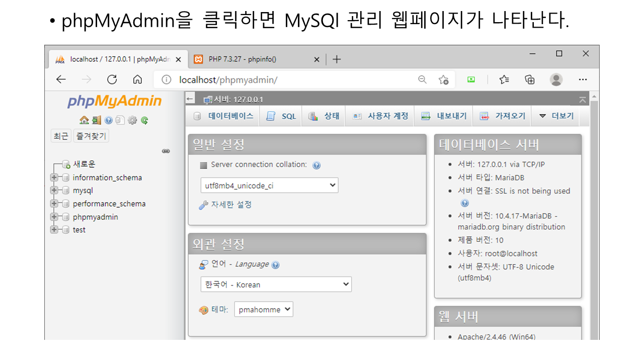644x362 pixels.
Task: Reload the navigation panel with green refresh icon
Action: 144,120
